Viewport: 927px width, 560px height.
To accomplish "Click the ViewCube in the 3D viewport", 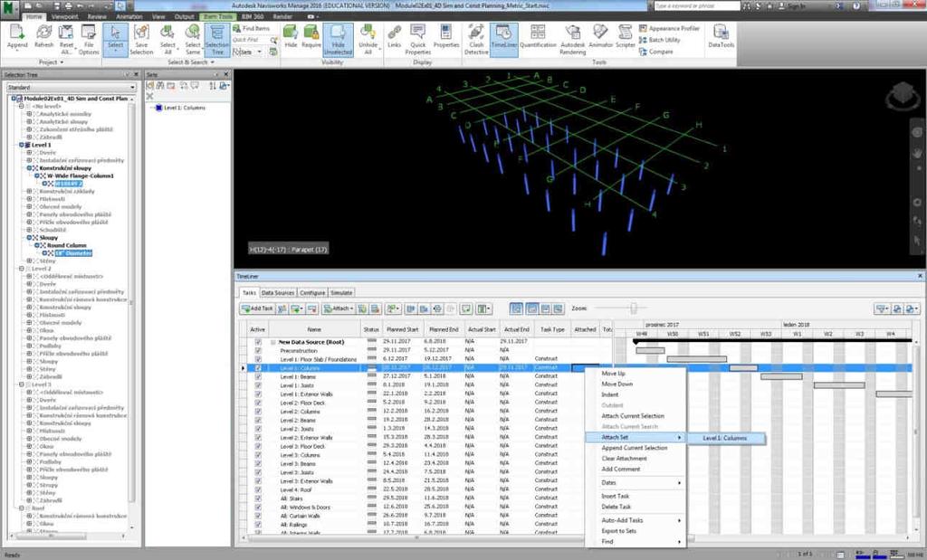I will pyautogui.click(x=903, y=96).
